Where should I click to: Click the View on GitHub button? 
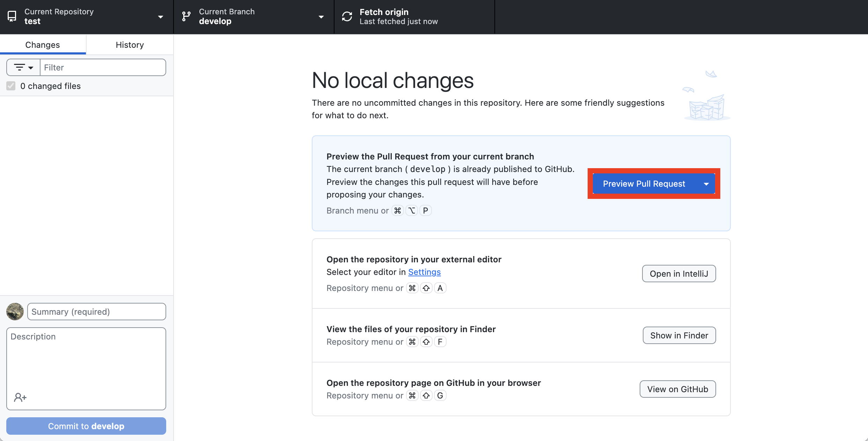677,389
